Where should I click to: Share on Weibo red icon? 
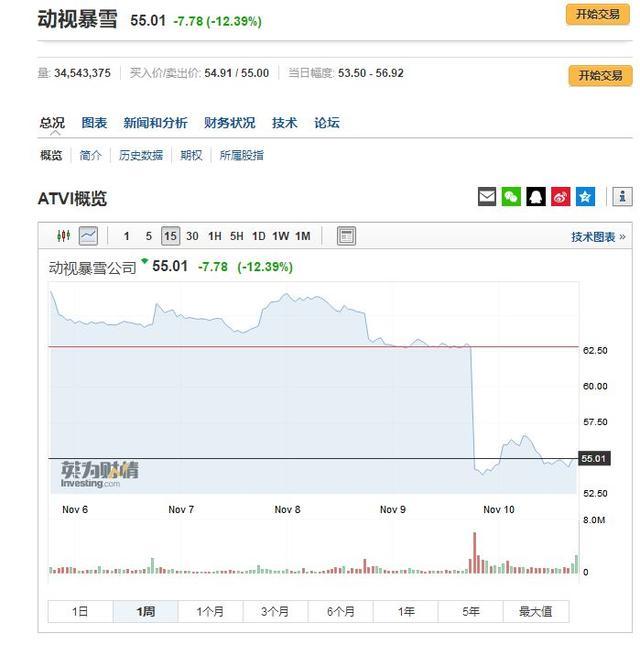(561, 197)
